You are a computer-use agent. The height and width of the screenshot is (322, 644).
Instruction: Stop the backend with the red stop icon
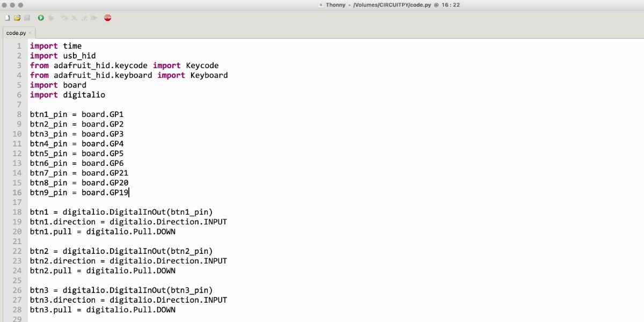(x=107, y=18)
